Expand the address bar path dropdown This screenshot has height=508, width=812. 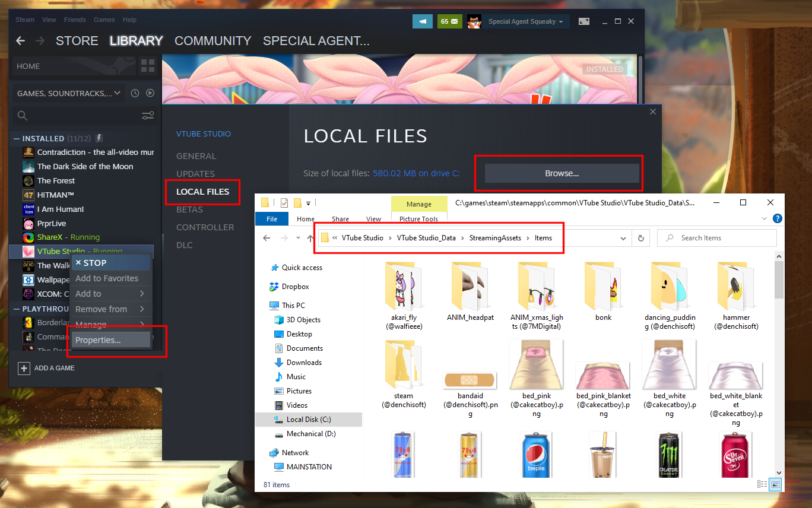(623, 238)
